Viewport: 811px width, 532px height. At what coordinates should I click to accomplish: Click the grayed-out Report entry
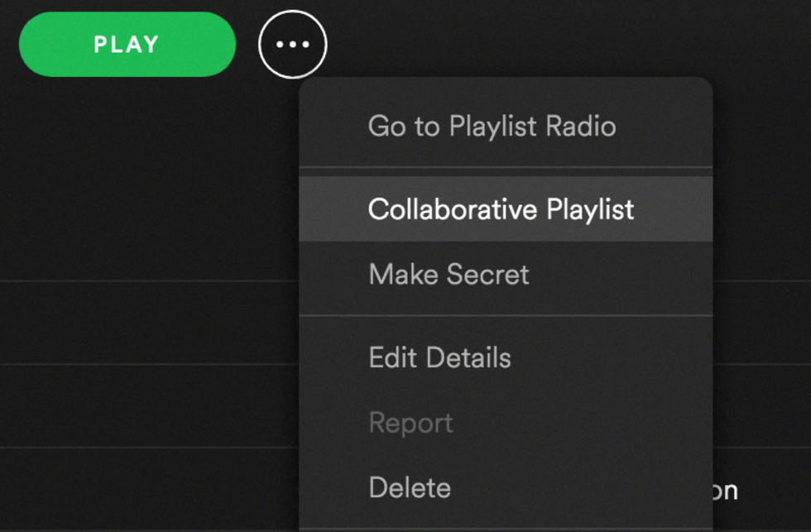[410, 423]
